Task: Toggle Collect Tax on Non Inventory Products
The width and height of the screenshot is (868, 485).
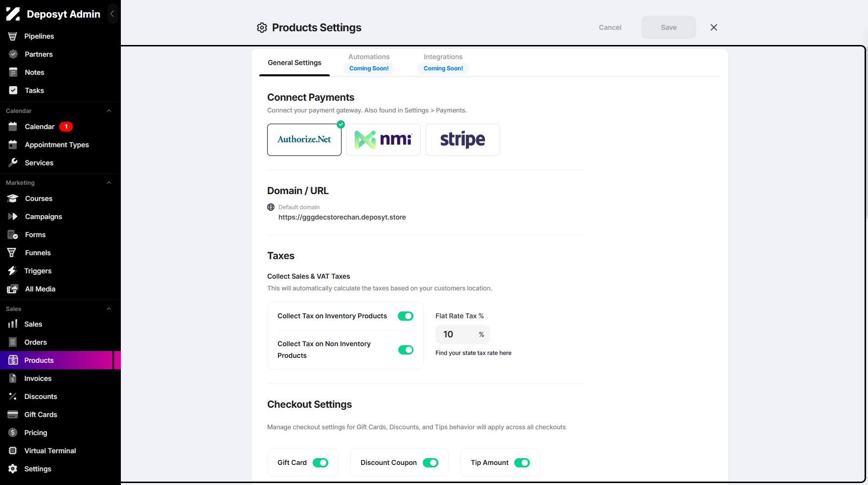Action: tap(406, 350)
